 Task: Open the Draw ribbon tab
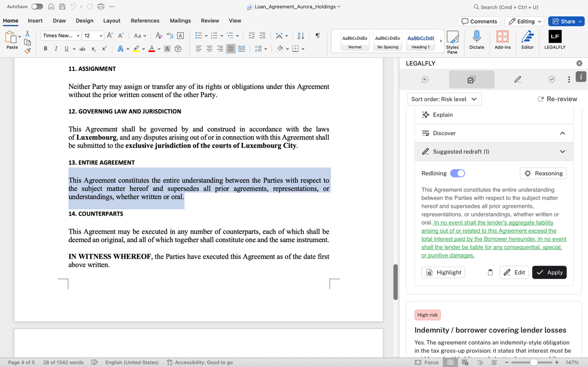point(59,21)
